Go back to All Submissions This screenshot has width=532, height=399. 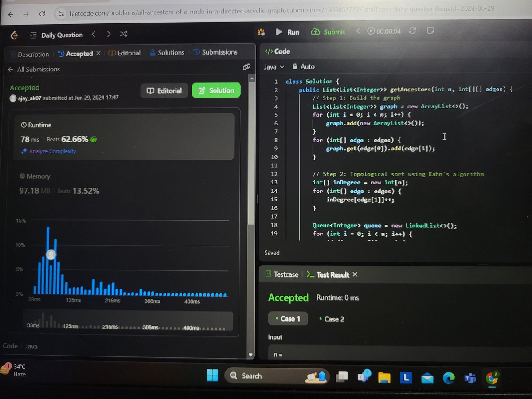tap(34, 69)
